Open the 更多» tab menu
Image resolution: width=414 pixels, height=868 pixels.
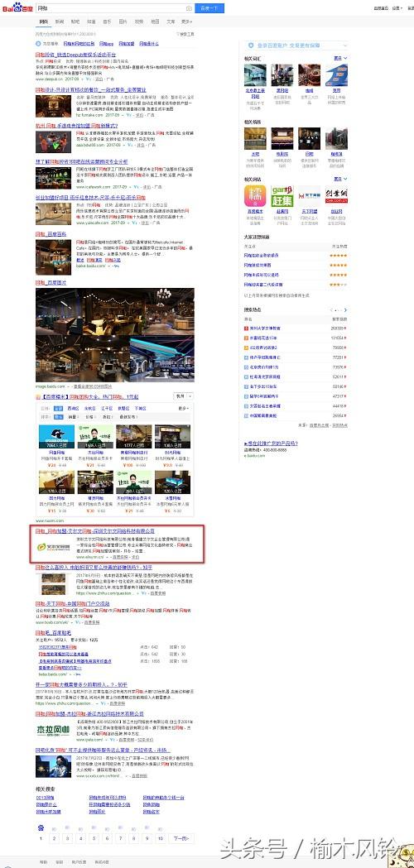(187, 22)
